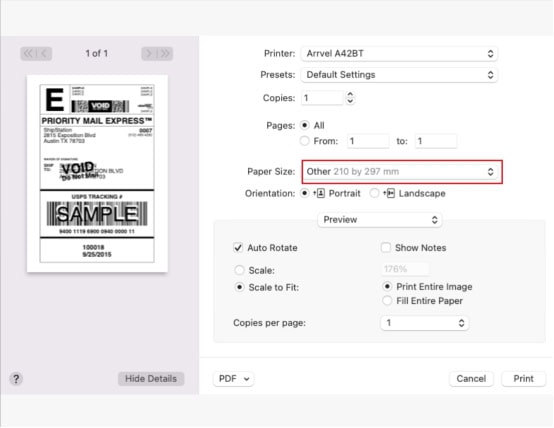
Task: Select the Scale to Fit radio button
Action: click(x=240, y=287)
